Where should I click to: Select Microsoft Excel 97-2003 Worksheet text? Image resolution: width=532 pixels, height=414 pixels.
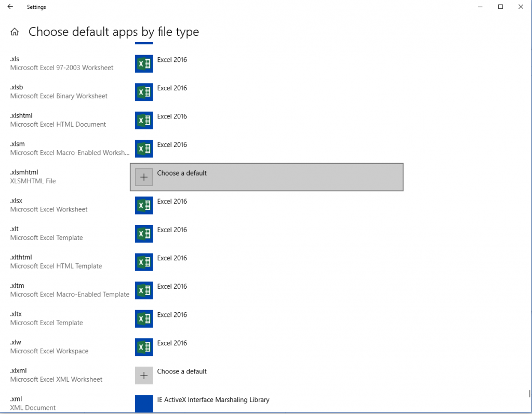point(62,68)
